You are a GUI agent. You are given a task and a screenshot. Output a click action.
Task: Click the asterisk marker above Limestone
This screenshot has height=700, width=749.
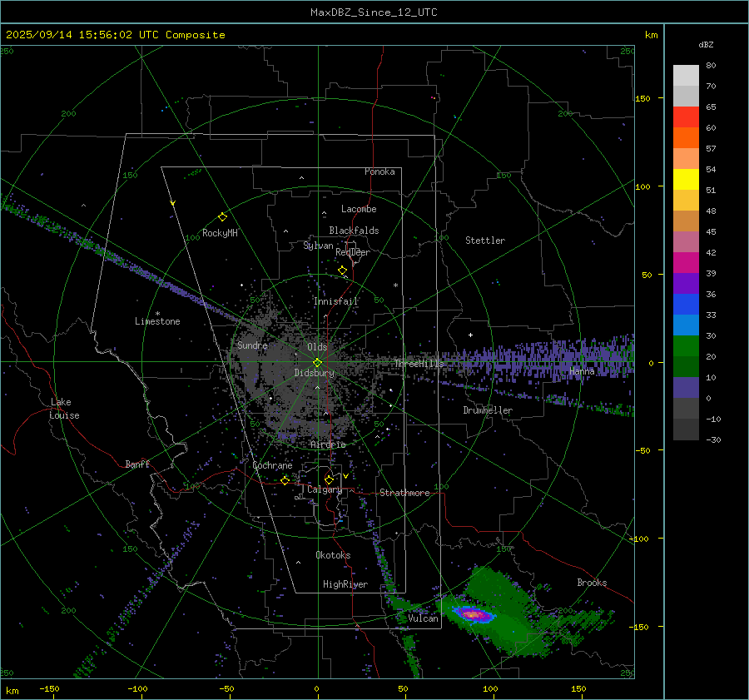[x=157, y=314]
